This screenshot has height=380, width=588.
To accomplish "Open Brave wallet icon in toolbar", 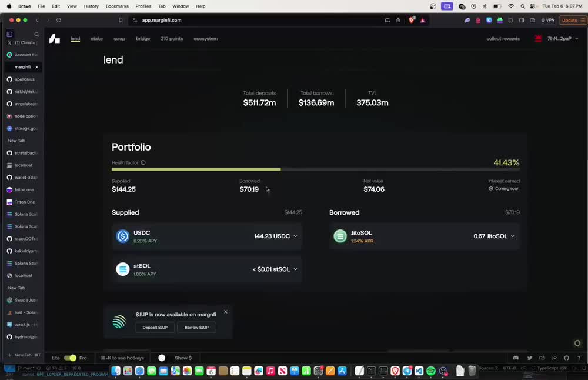I will click(x=532, y=20).
